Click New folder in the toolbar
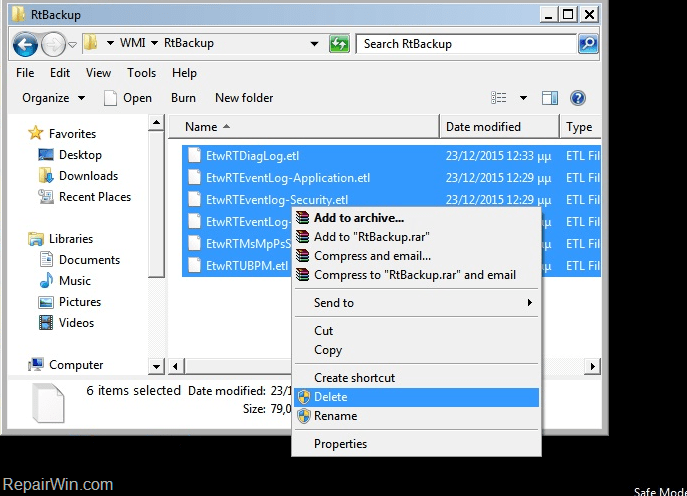The image size is (687, 496). click(244, 98)
